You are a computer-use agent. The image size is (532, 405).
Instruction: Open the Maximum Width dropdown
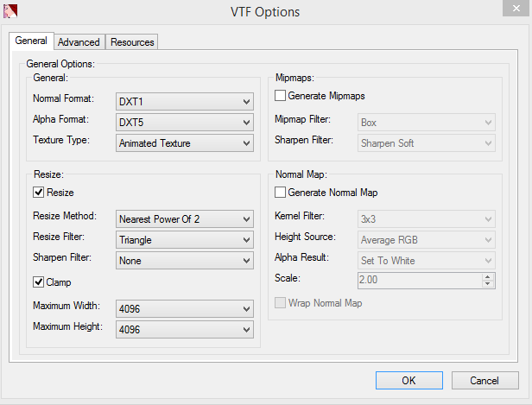tap(185, 308)
